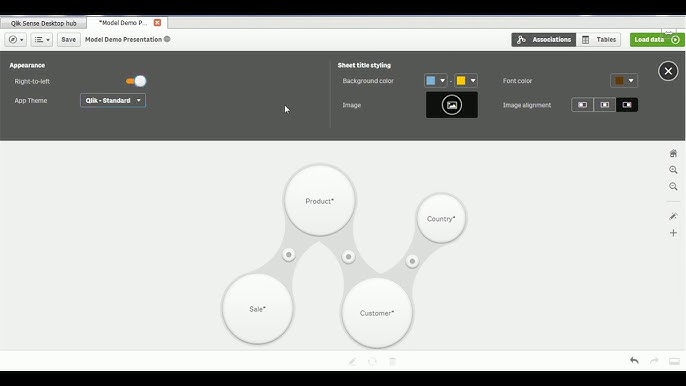Click the edit pencil icon in bottom bar
This screenshot has height=386, width=686.
pyautogui.click(x=352, y=361)
